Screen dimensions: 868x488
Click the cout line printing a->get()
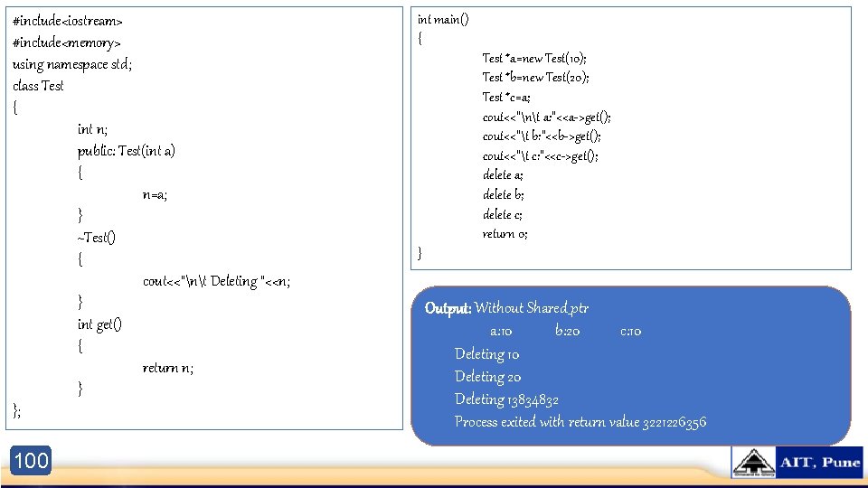tap(546, 117)
